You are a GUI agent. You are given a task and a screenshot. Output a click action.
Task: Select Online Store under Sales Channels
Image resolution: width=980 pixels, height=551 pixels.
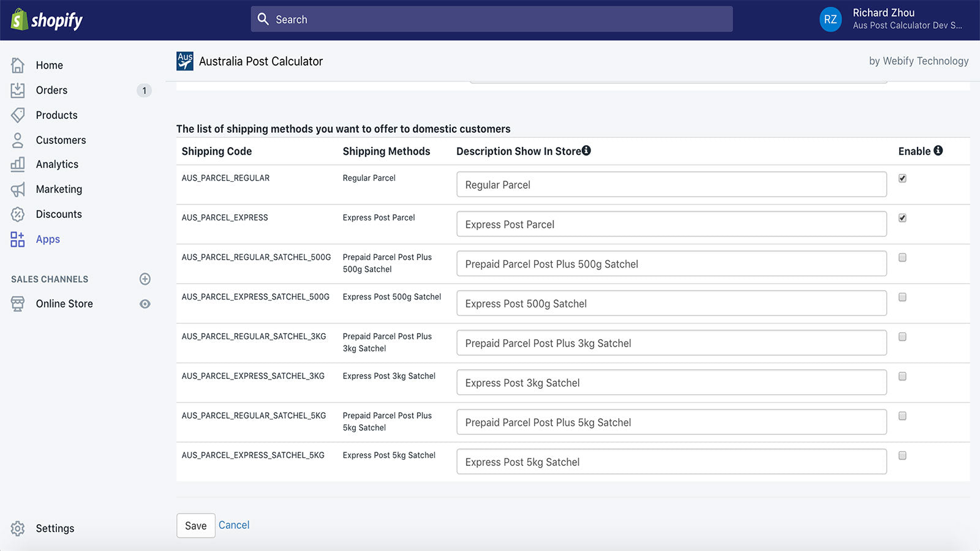pos(64,304)
